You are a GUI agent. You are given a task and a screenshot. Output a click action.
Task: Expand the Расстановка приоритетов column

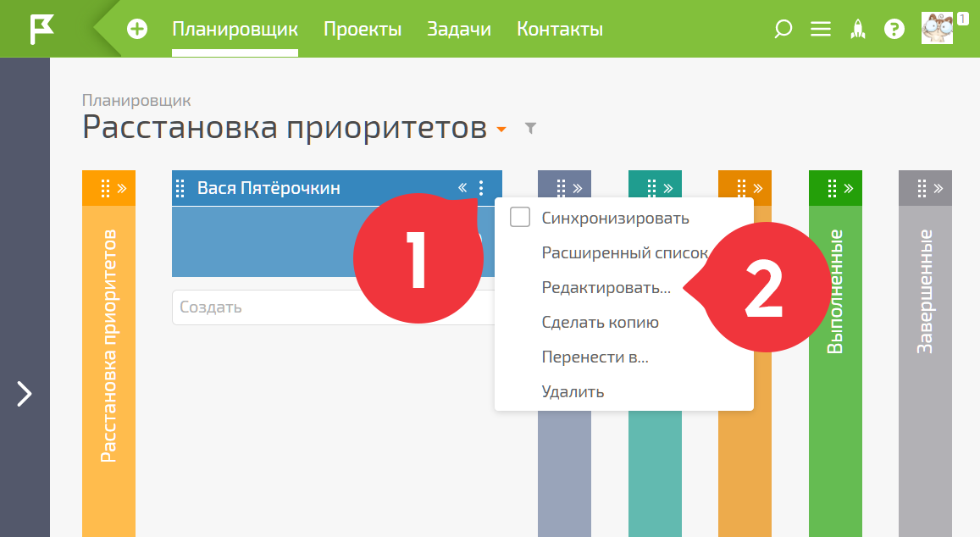tap(122, 188)
